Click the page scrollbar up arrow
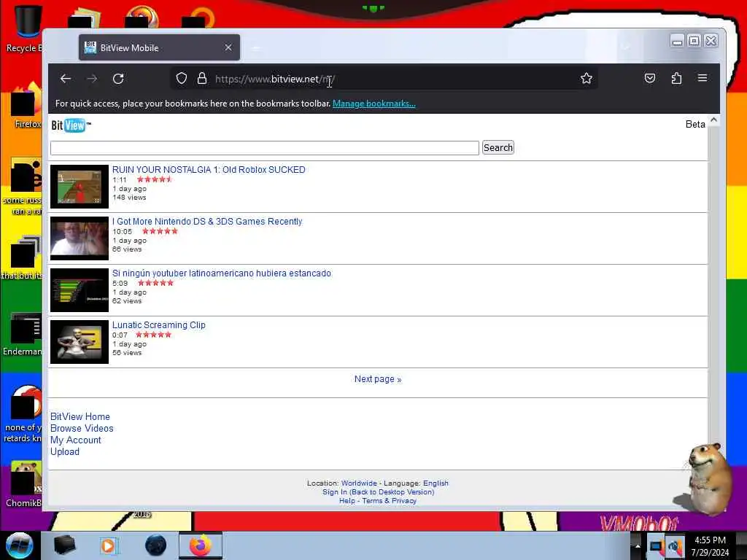The width and height of the screenshot is (747, 560). (713, 120)
